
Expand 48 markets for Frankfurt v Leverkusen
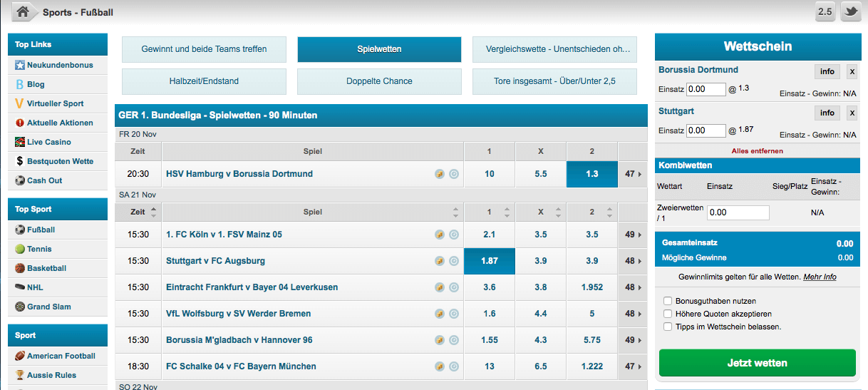(633, 287)
